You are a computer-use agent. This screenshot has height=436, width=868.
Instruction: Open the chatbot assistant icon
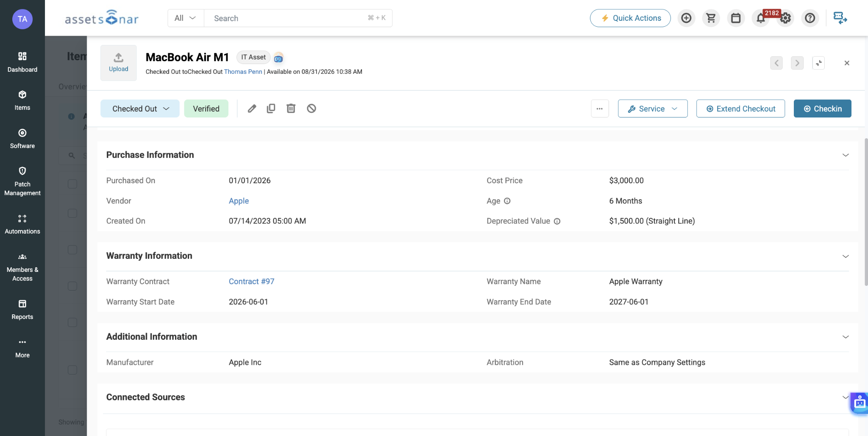pos(860,403)
